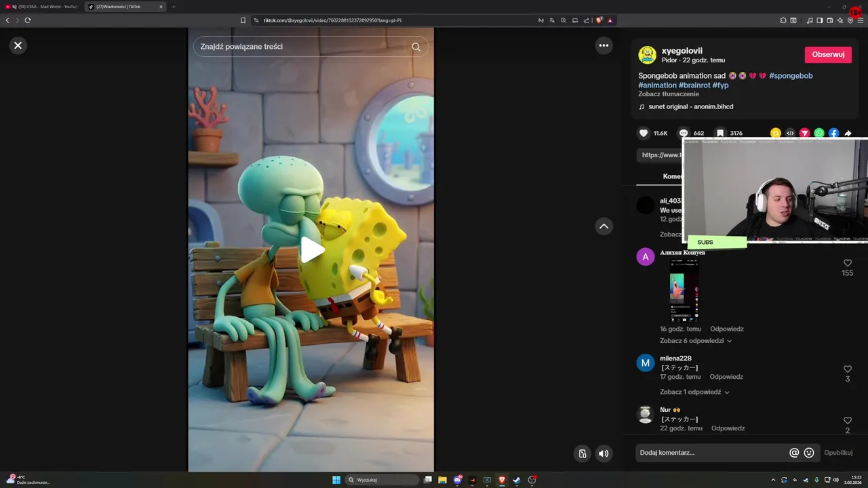Screen dimensions: 868x488
Task: Click browser address bar URL
Action: 333,20
